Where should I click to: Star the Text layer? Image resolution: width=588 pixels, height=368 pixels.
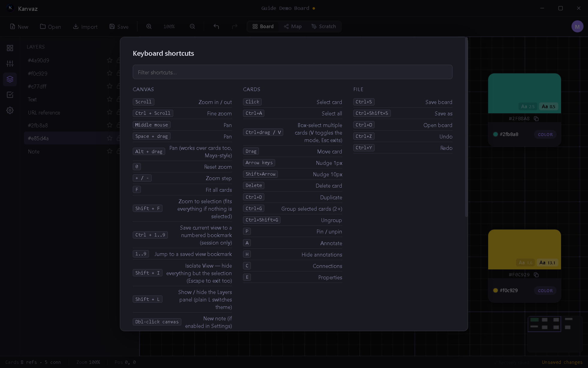(x=110, y=99)
